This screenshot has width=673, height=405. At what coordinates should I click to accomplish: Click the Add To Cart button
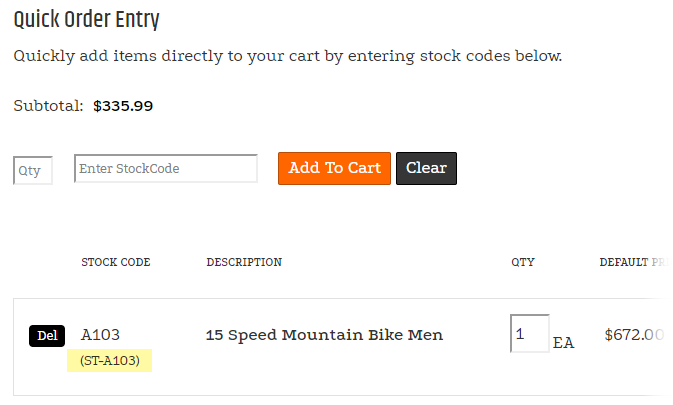[x=334, y=168]
